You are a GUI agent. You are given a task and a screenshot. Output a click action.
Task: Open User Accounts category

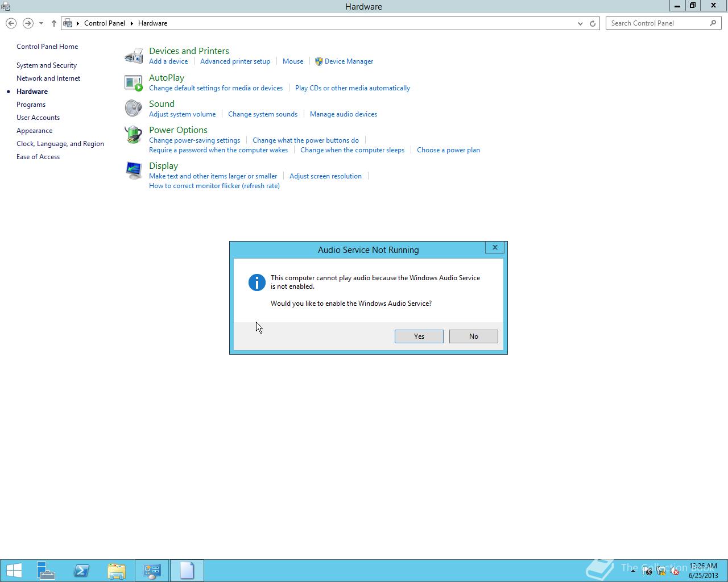point(38,118)
